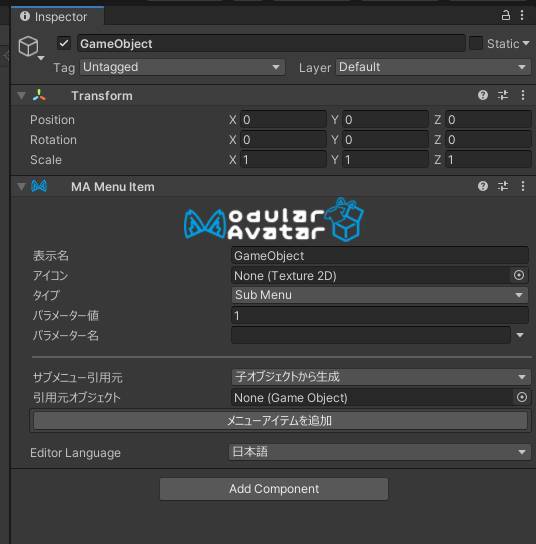Open MA Menu Item presets icon
The width and height of the screenshot is (536, 544).
pos(503,186)
